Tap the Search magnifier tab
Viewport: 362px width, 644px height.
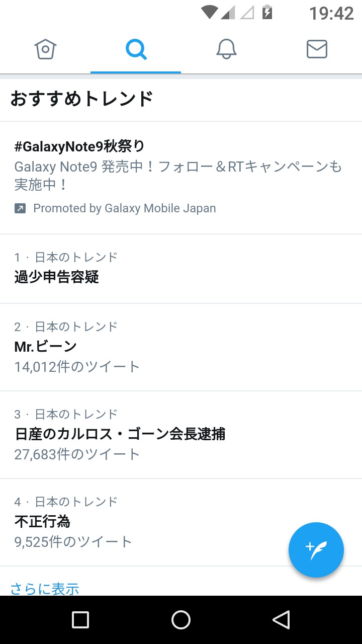[x=136, y=49]
